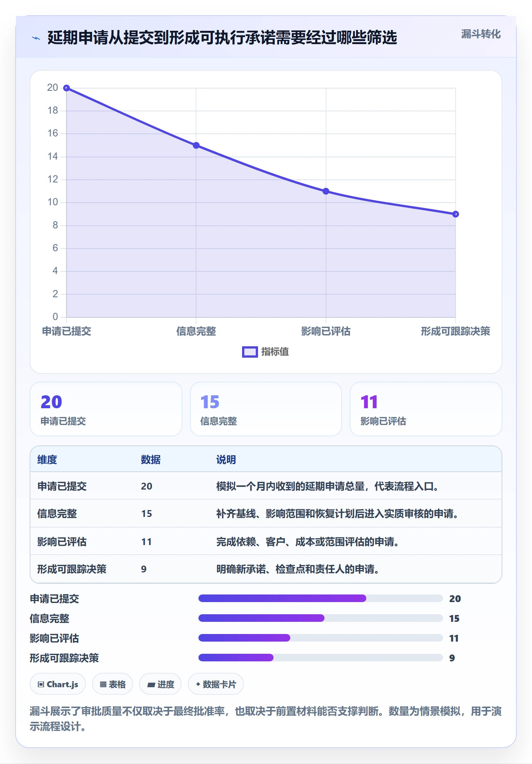Viewport: 532px width, 764px height.
Task: Click the table data value 15
Action: coord(147,514)
